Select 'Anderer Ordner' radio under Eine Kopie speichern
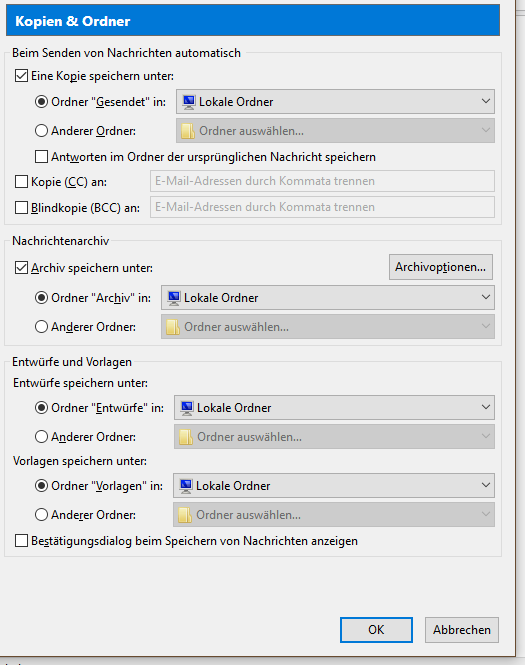 click(41, 131)
